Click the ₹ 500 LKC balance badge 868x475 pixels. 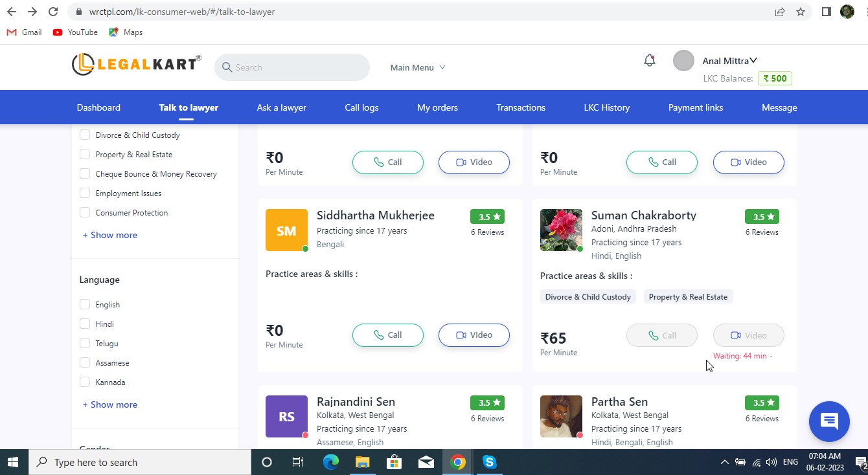click(775, 78)
